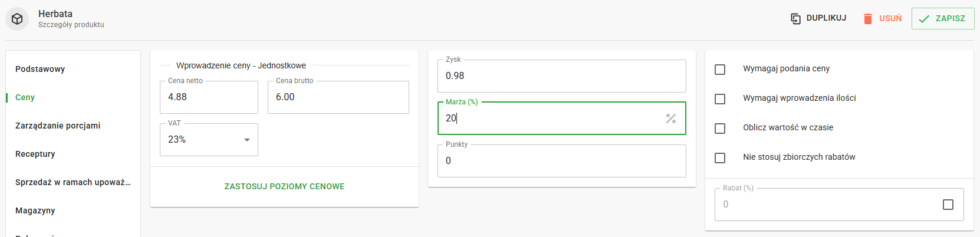The width and height of the screenshot is (980, 237).
Task: Select the Magazyny tab in sidebar
Action: (x=35, y=210)
